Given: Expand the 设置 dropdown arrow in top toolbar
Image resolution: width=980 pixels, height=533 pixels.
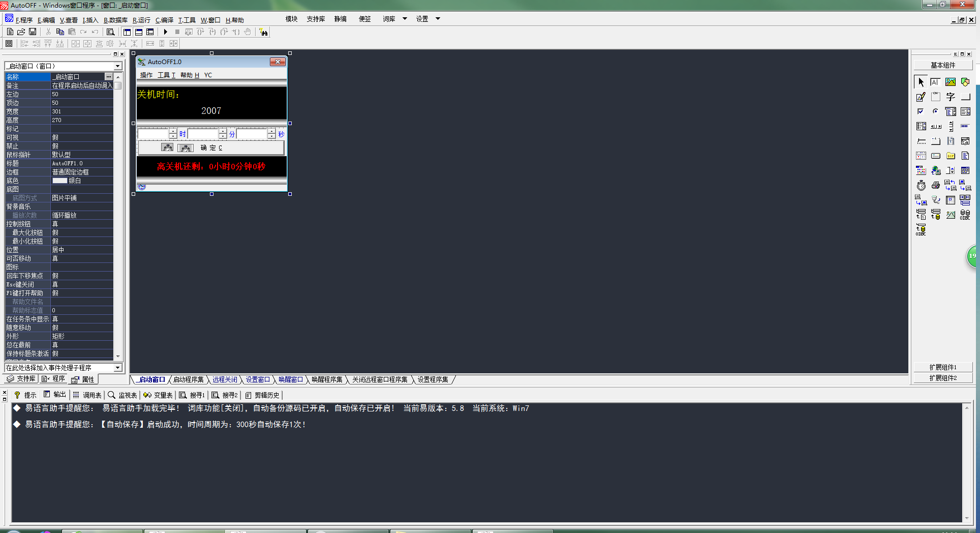Looking at the screenshot, I should click(x=438, y=19).
